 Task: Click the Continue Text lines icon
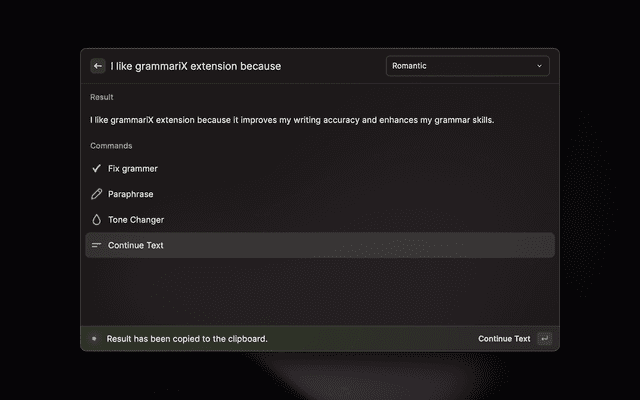[x=97, y=245]
